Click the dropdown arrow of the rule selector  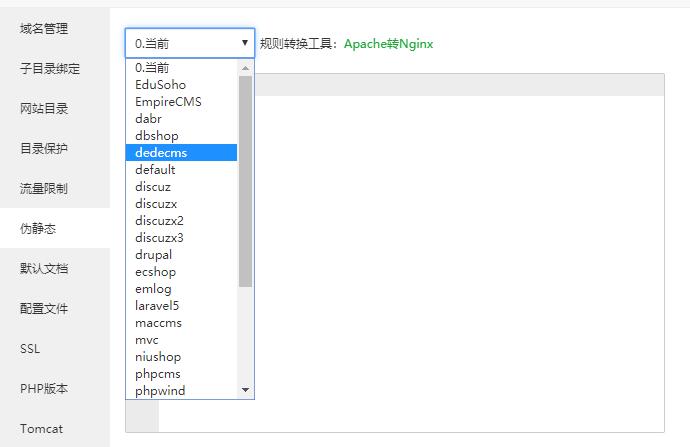tap(245, 43)
